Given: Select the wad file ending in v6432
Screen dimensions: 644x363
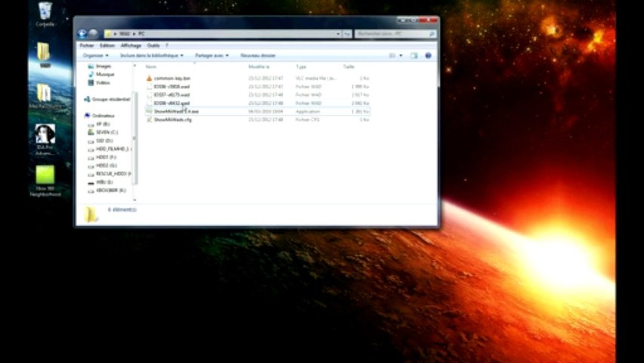Looking at the screenshot, I should tap(172, 103).
